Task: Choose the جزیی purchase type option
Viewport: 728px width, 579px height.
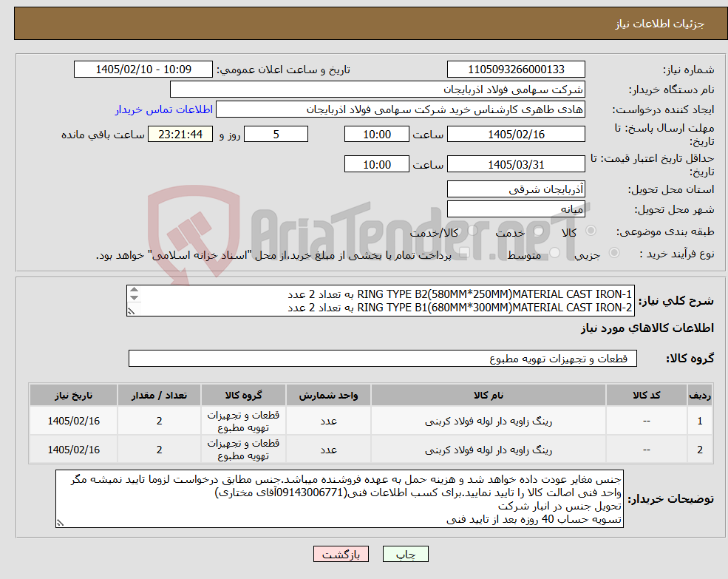Action: coord(613,253)
